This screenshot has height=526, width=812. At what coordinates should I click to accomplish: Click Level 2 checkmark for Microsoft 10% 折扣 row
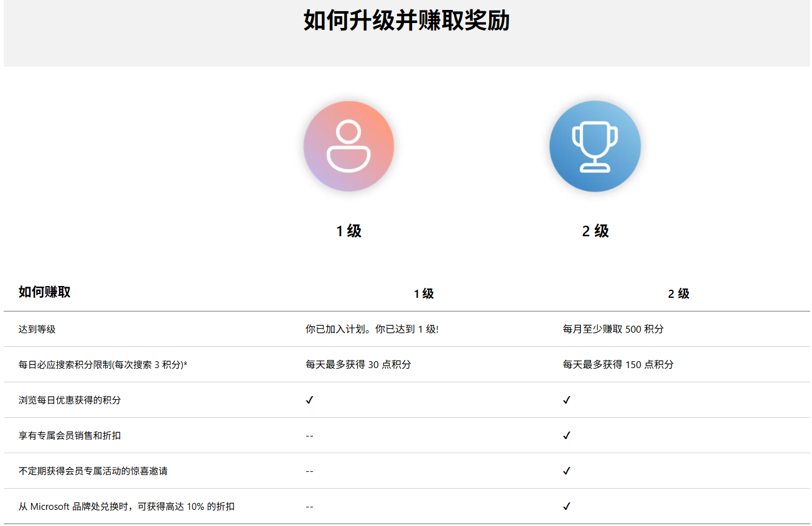(566, 506)
